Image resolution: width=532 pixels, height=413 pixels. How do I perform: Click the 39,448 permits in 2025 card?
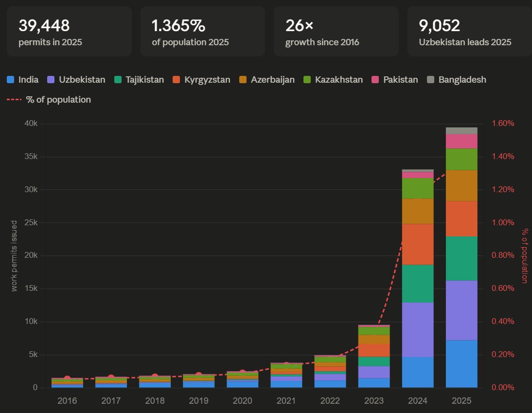69,31
